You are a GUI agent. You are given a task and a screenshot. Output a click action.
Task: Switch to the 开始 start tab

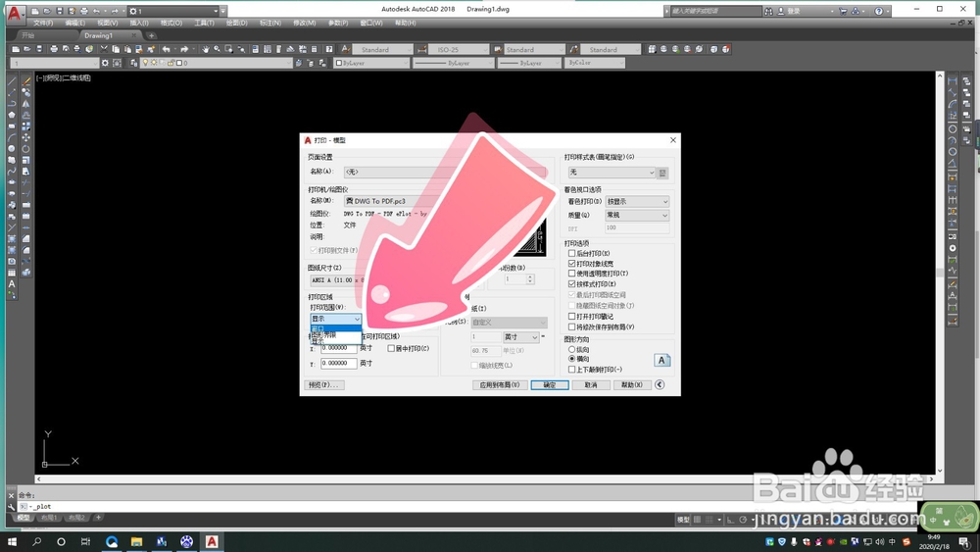pos(28,35)
